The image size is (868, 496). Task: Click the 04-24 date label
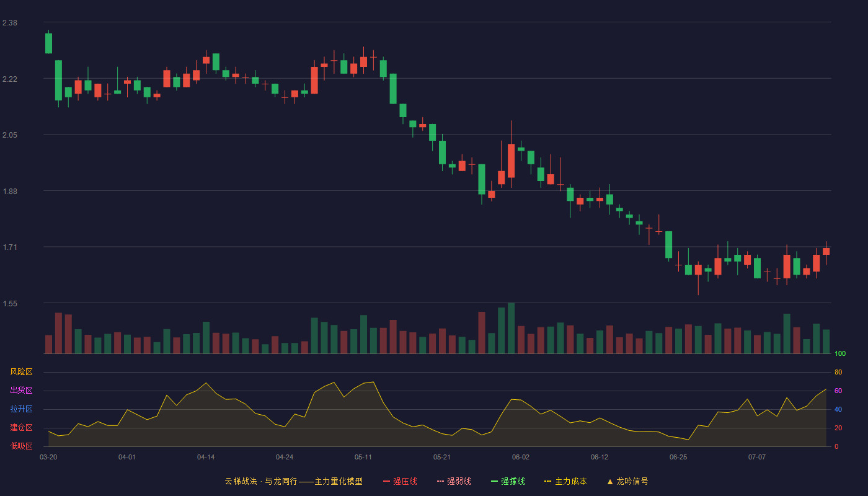pos(285,457)
